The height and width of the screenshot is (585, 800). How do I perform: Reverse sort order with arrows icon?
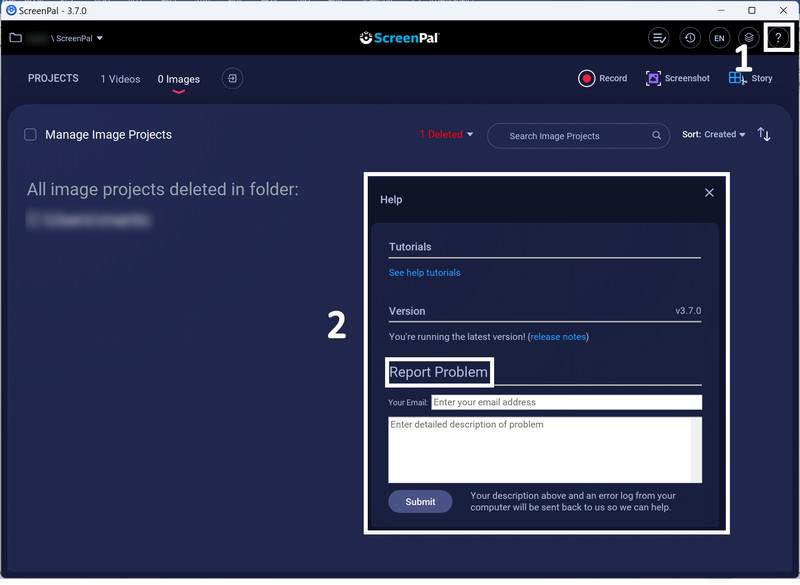tap(764, 135)
